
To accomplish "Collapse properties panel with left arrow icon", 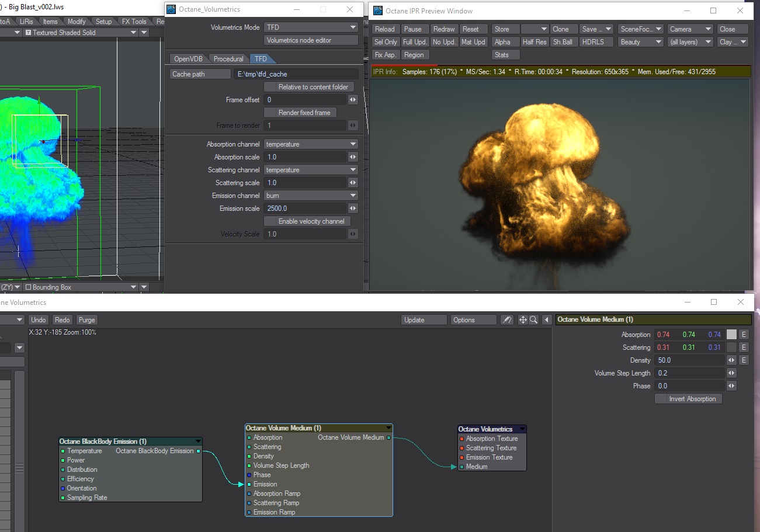I will point(547,320).
